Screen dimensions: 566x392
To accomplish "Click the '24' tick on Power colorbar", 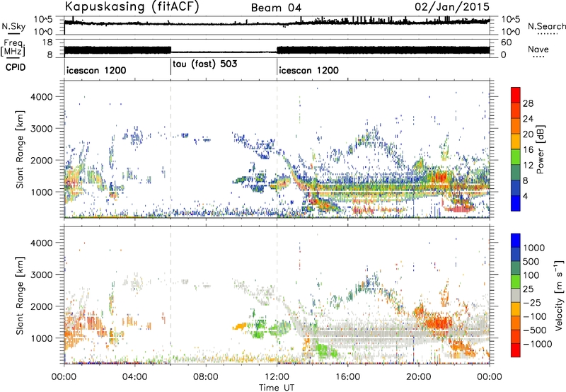I will (528, 119).
